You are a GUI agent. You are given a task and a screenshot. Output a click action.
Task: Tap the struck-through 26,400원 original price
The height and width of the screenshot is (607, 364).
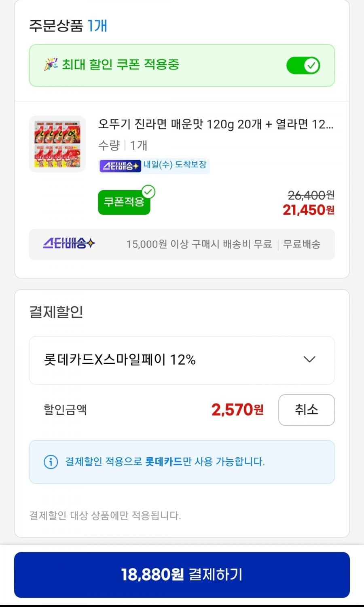pos(311,195)
